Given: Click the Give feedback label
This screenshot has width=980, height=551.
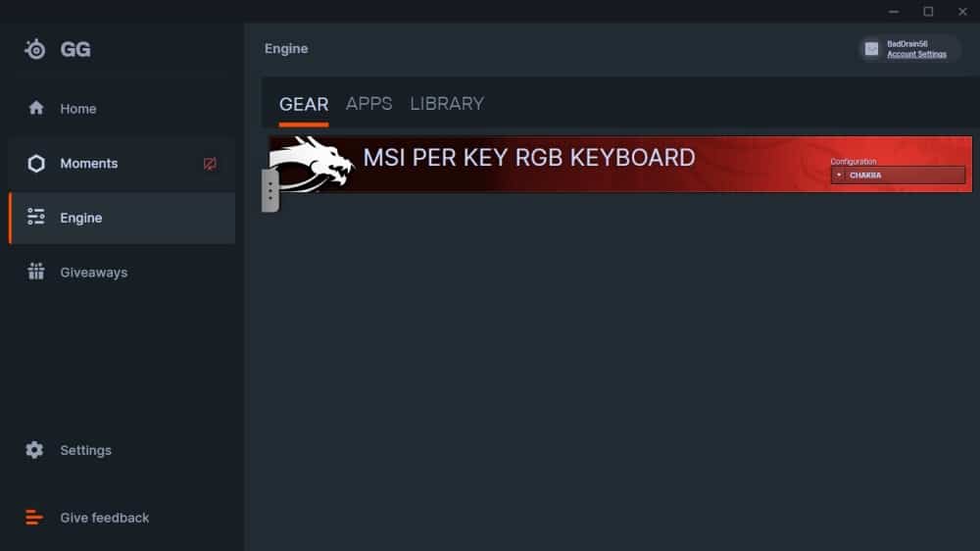Looking at the screenshot, I should coord(105,518).
